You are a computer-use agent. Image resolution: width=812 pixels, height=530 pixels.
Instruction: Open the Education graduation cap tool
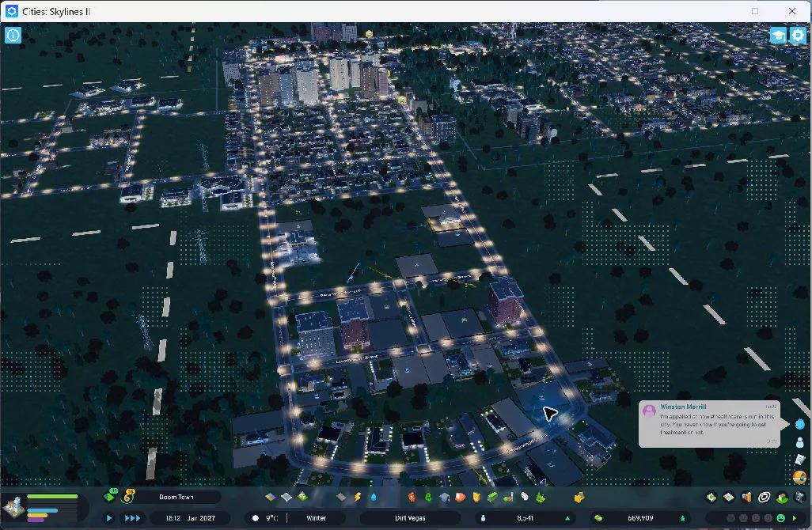(x=444, y=498)
